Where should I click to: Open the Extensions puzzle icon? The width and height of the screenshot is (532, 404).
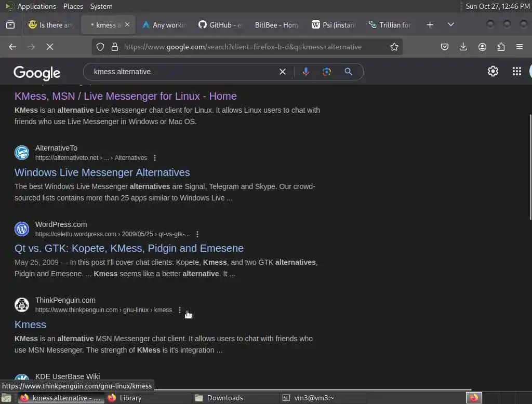pos(501,47)
